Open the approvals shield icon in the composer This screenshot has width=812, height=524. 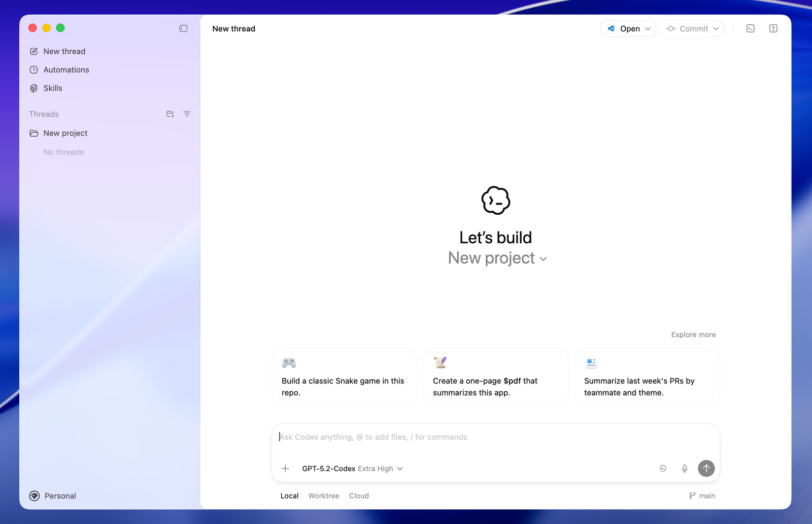coord(663,468)
